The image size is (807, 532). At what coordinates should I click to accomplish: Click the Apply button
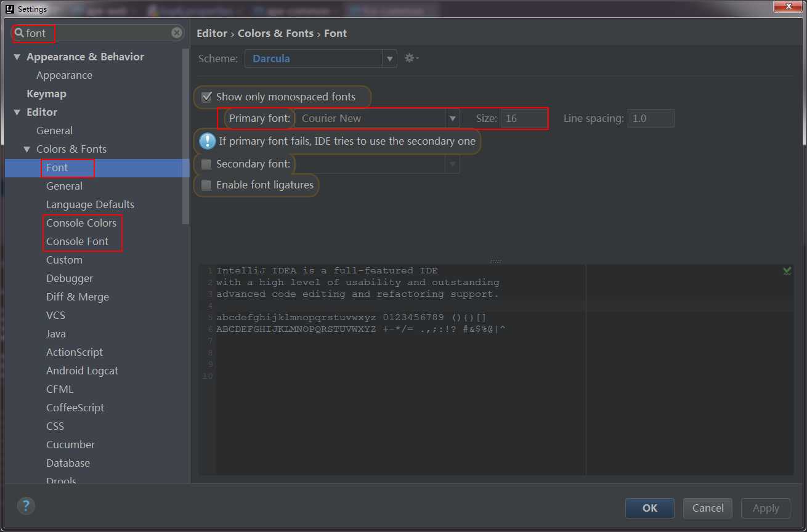[x=766, y=508]
